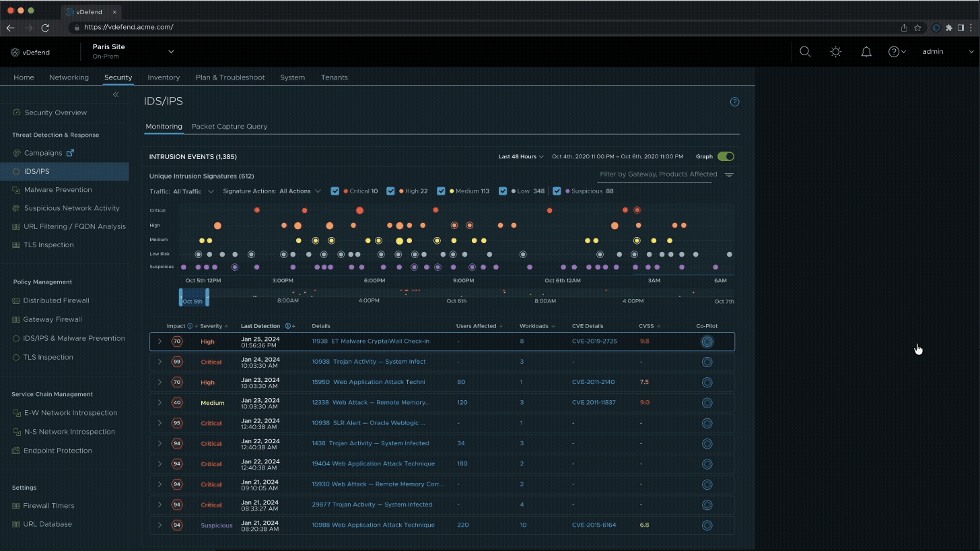The width and height of the screenshot is (980, 551).
Task: Uncheck the Critical severity checkbox
Action: coord(335,191)
